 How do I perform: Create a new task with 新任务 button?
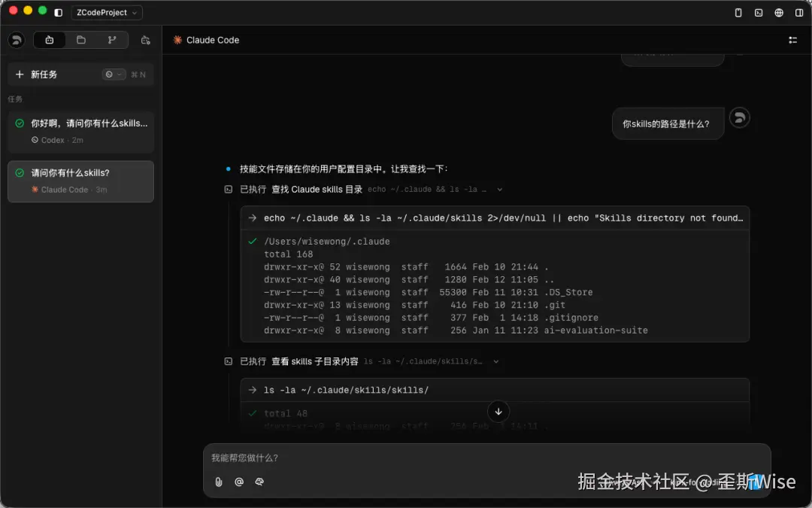[80, 74]
